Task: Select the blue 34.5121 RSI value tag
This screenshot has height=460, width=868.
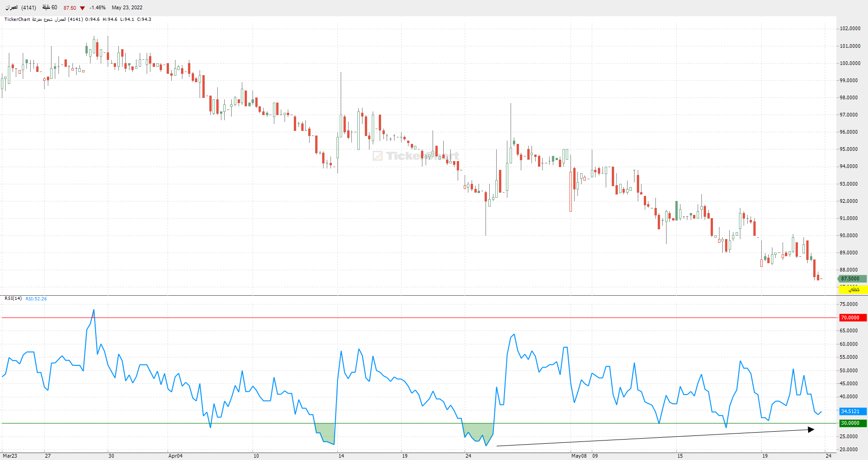Action: tap(852, 411)
